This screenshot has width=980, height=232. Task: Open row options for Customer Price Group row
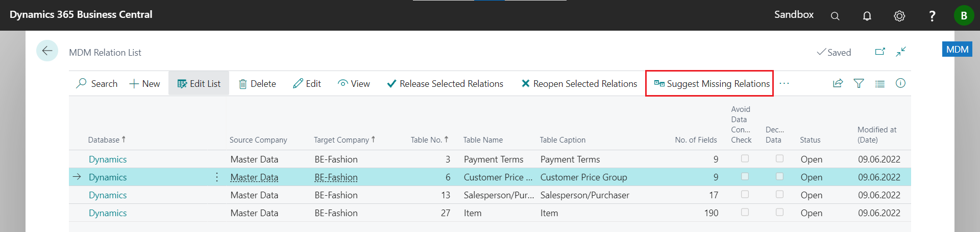(217, 177)
